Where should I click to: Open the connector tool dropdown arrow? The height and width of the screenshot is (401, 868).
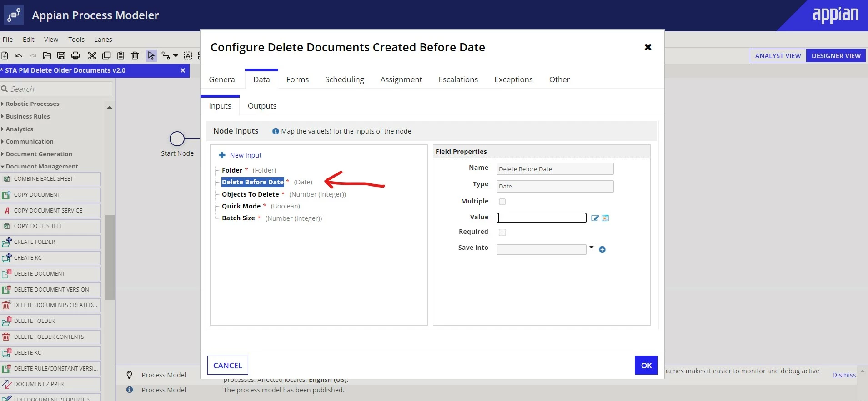click(x=176, y=56)
